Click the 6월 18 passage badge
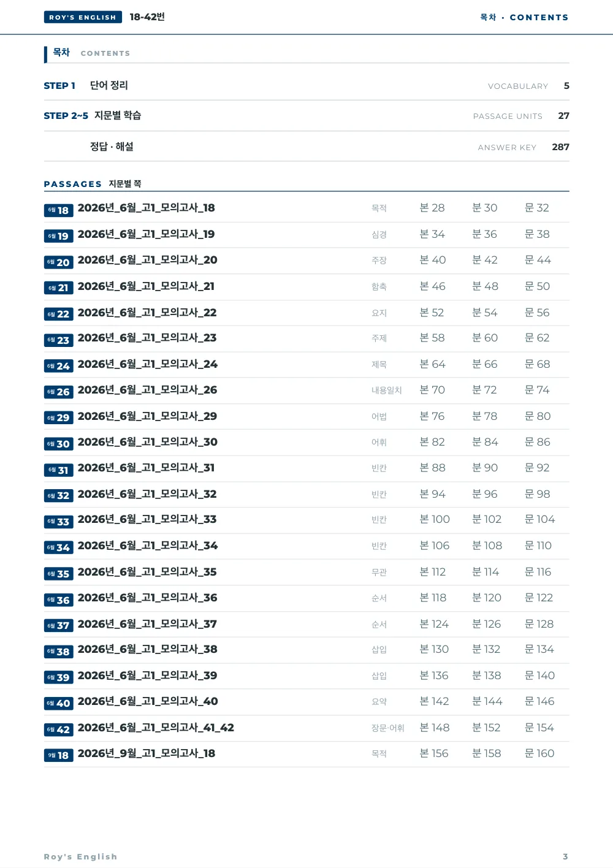Screen dimensions: 613x868 pyautogui.click(x=59, y=210)
